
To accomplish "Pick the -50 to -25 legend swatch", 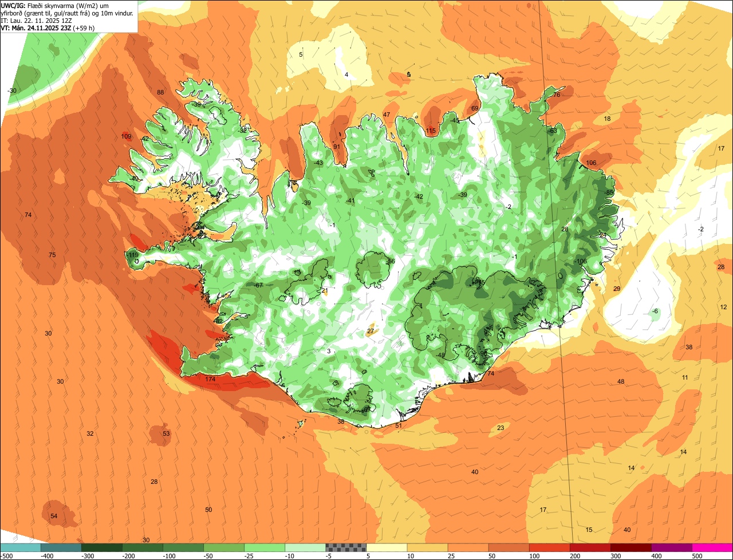I will [224, 547].
